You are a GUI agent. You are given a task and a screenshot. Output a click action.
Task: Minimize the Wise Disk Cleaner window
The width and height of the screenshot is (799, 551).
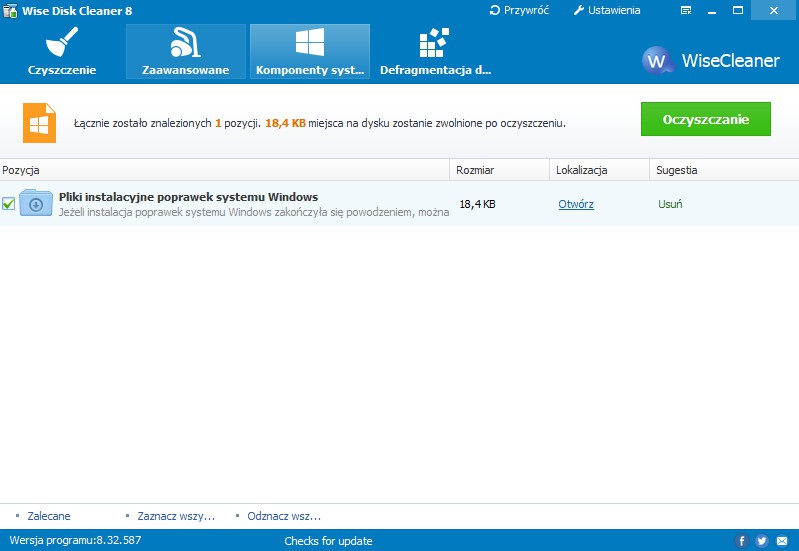(x=712, y=10)
